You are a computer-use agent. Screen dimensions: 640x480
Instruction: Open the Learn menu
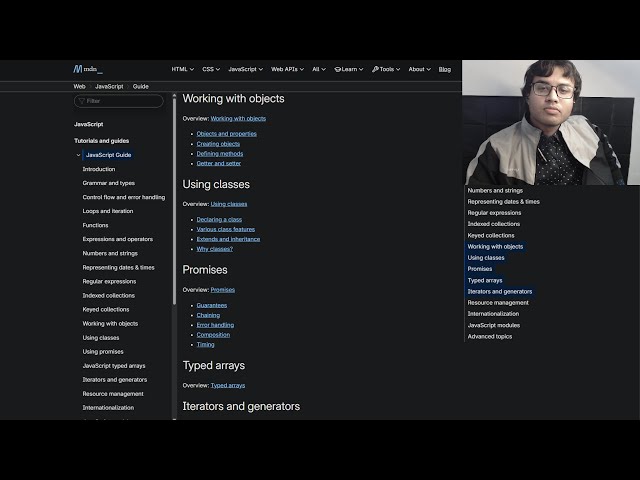(x=349, y=69)
